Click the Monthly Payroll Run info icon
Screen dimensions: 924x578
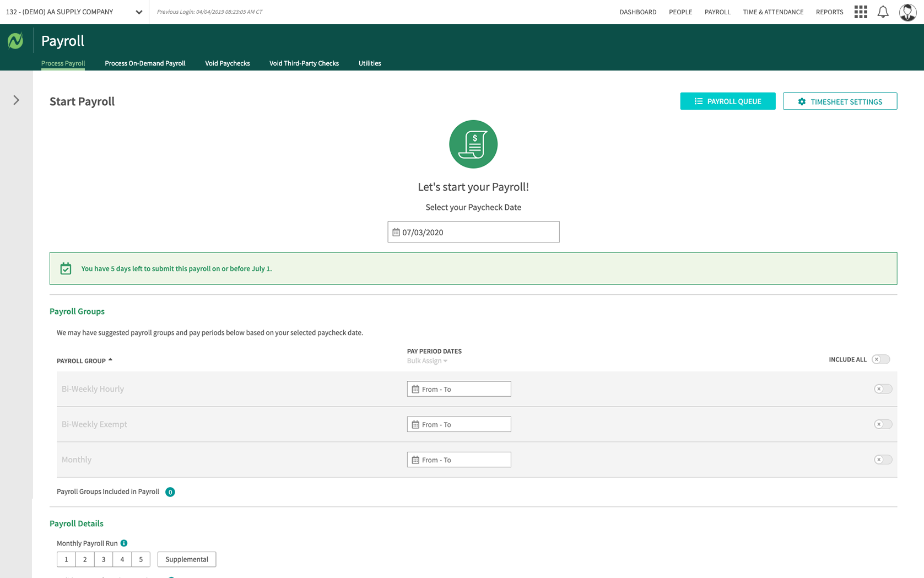click(x=124, y=543)
